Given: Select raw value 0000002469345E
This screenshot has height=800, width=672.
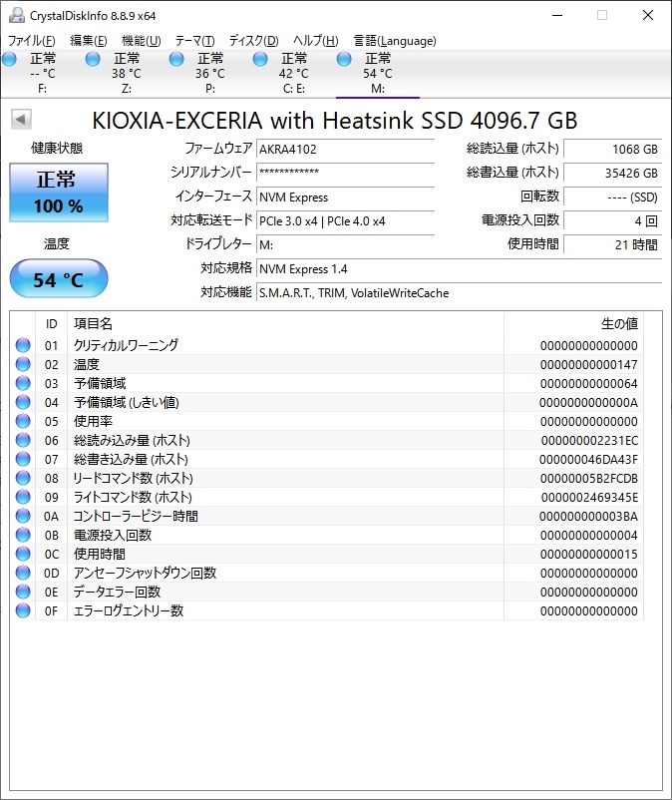Looking at the screenshot, I should 589,498.
